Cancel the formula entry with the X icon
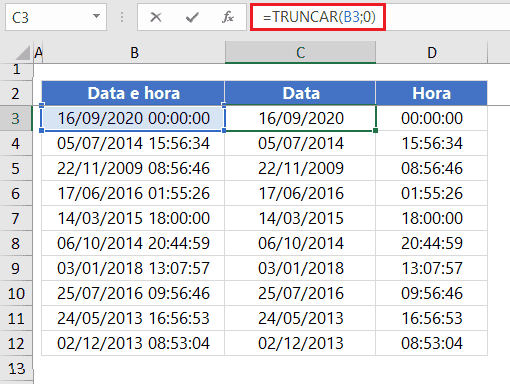The image size is (510, 384). [x=156, y=17]
